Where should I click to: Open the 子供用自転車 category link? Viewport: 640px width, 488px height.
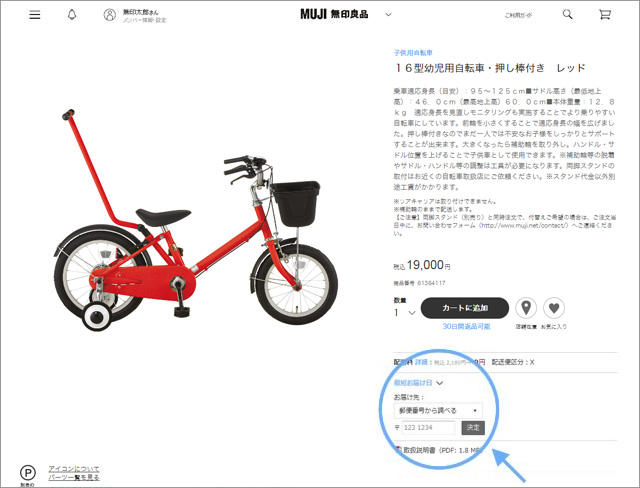tap(413, 53)
